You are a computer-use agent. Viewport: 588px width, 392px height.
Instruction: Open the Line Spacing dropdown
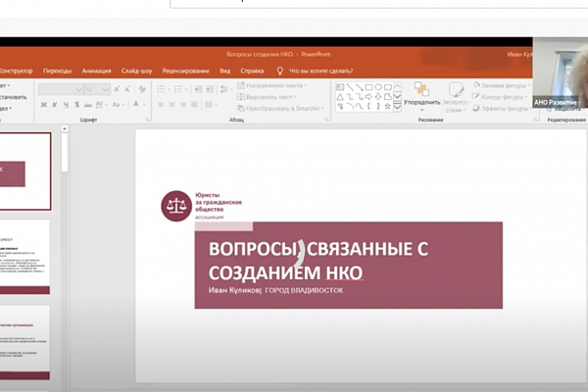[x=225, y=89]
